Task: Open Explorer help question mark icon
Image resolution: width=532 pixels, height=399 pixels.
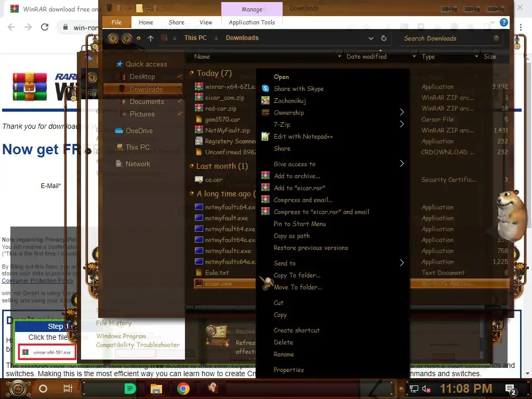Action: click(x=504, y=22)
